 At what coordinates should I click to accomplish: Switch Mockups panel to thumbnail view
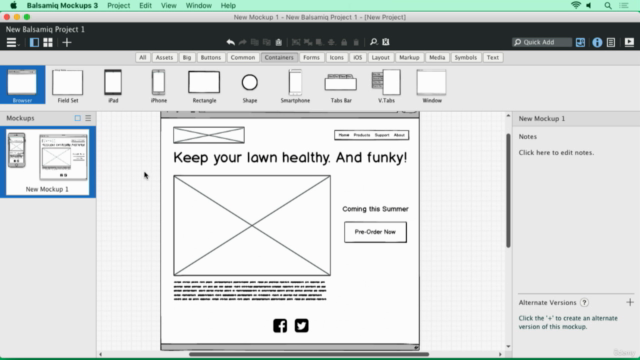78,118
